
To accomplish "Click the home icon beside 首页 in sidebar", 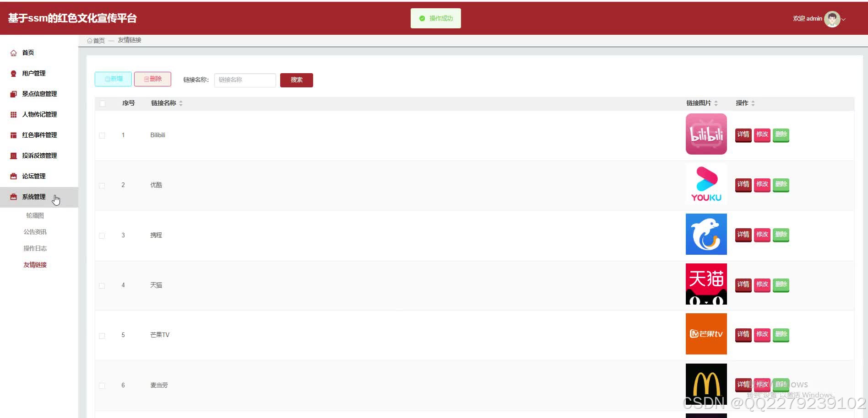I will click(x=13, y=53).
